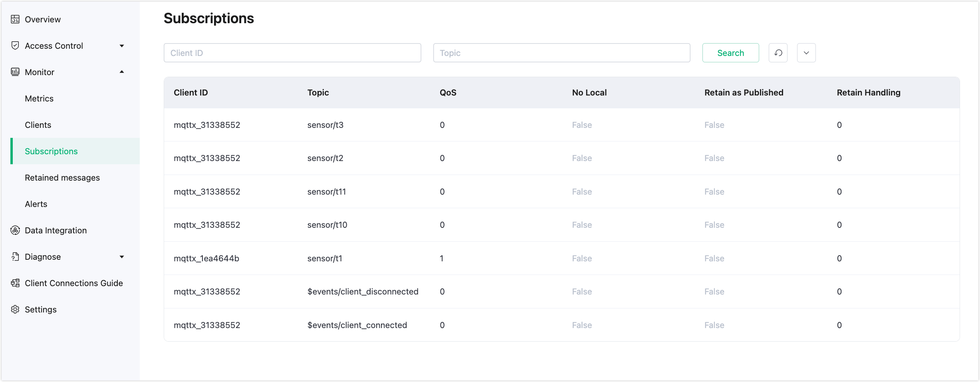Click the Diagnose document icon

point(15,257)
